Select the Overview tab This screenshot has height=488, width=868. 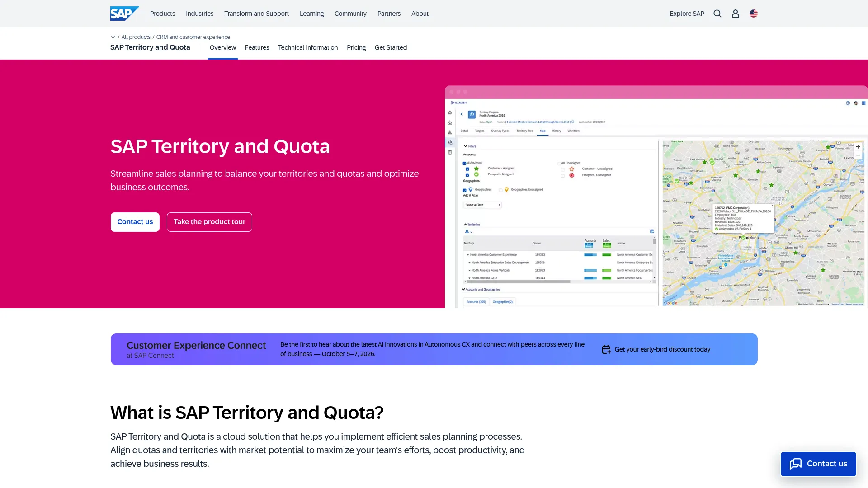[222, 47]
